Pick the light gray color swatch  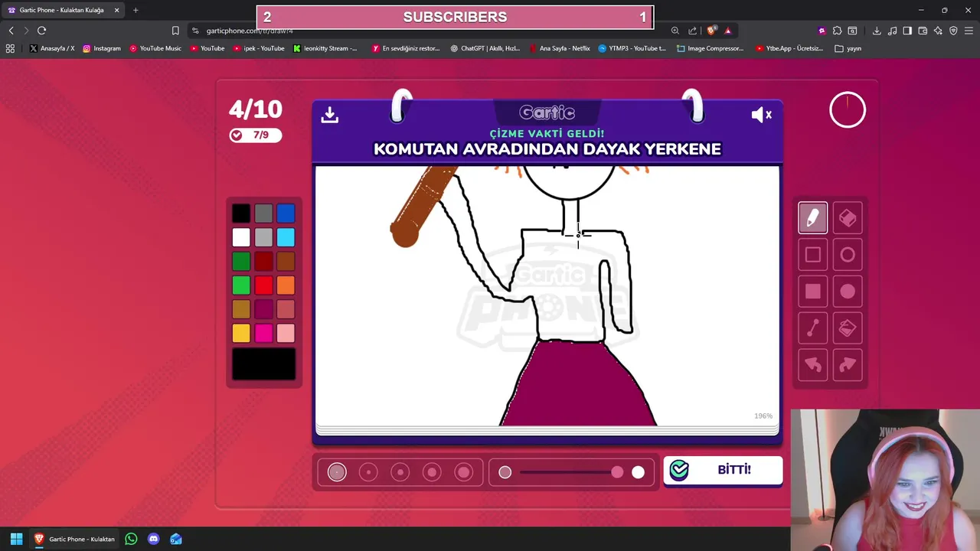263,237
